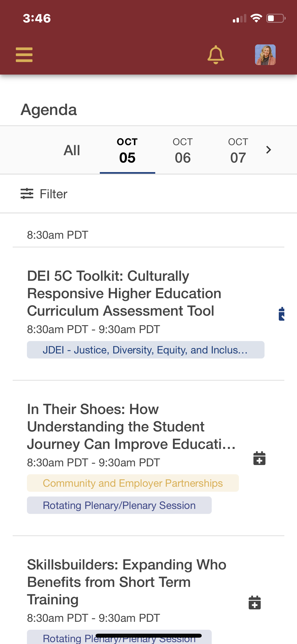The image size is (297, 644).
Task: Select Community and Employer Partnerships tag
Action: pos(133,483)
